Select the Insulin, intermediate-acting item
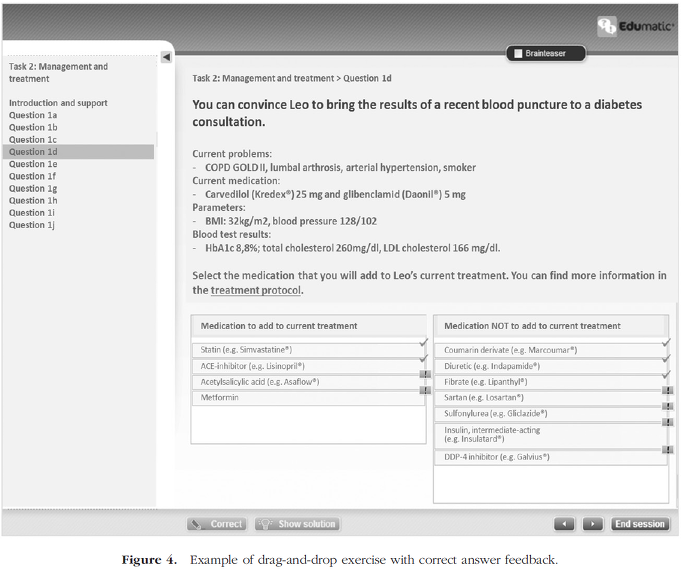The height and width of the screenshot is (572, 683). pyautogui.click(x=551, y=435)
